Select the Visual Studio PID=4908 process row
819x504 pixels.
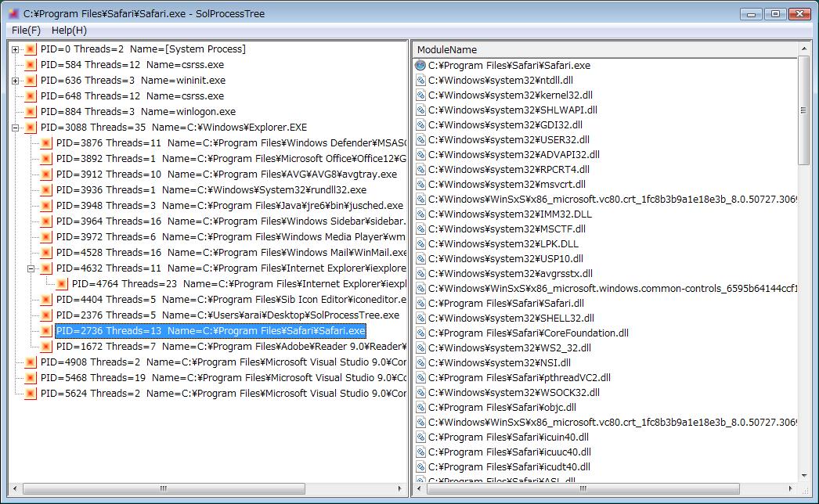pos(223,362)
